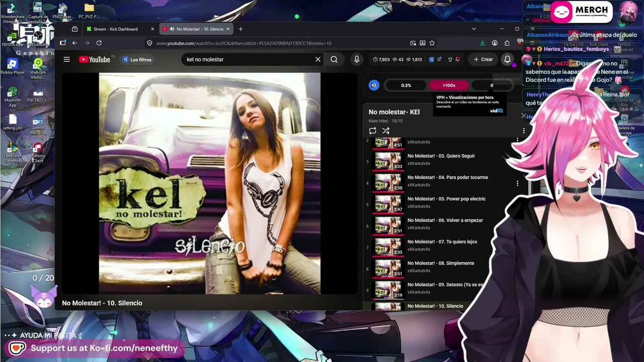Go to YouTube home via the logo

coord(95,59)
